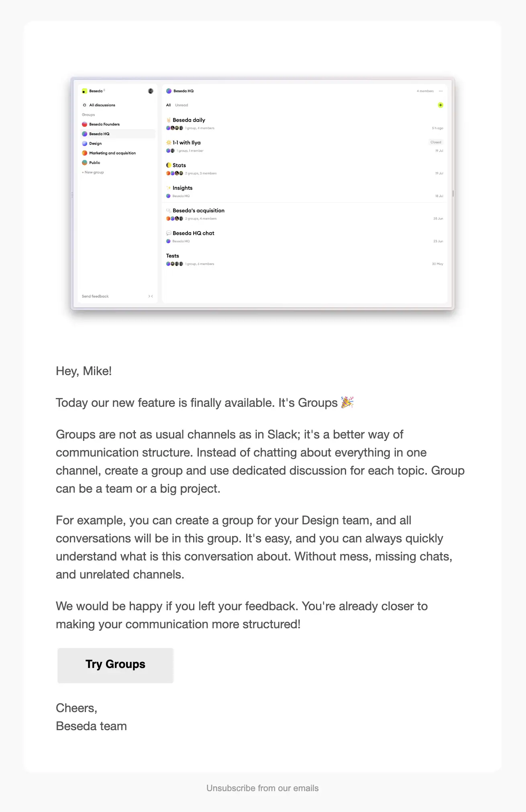Select the All discussions circle icon
This screenshot has width=526, height=812.
[84, 105]
